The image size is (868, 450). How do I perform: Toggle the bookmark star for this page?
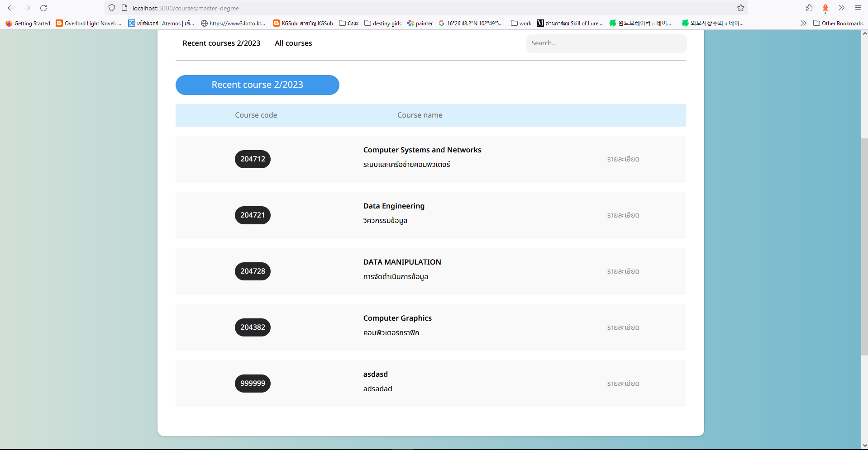click(x=740, y=8)
